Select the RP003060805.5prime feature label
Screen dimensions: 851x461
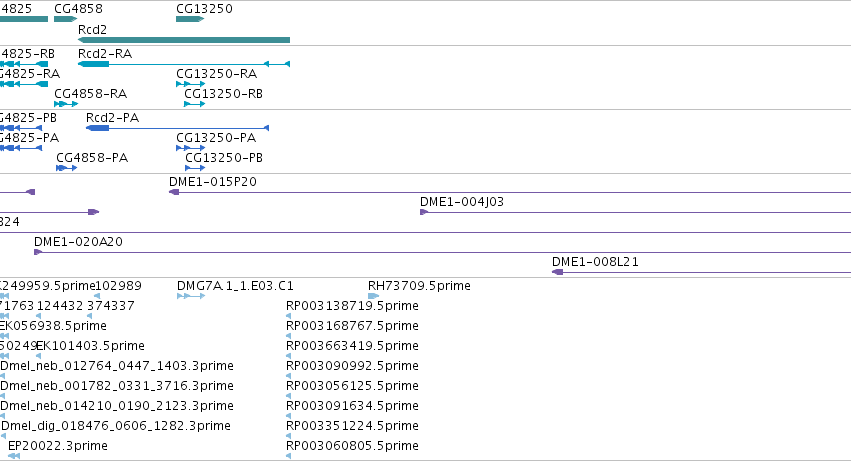[352, 446]
